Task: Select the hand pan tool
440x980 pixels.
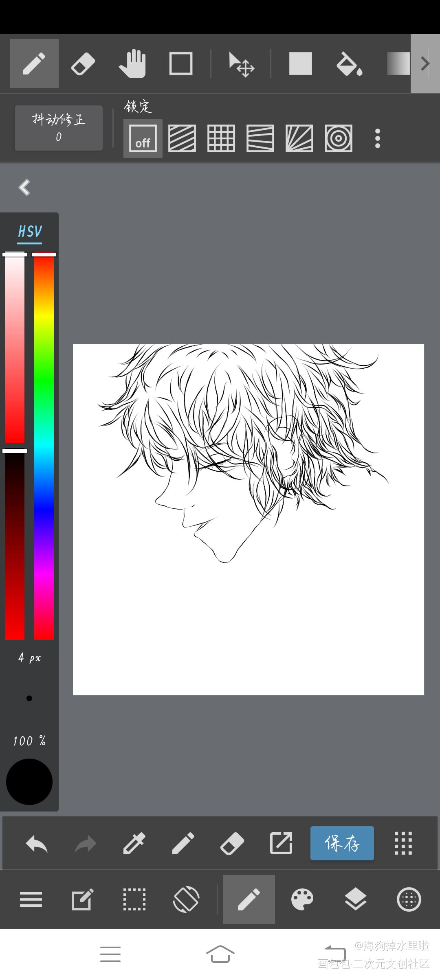Action: point(132,64)
